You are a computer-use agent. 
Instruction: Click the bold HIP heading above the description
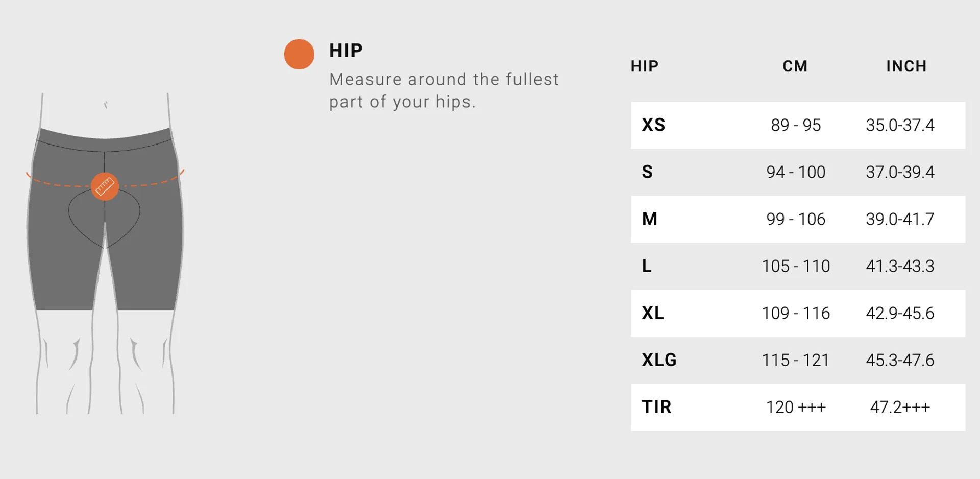346,51
